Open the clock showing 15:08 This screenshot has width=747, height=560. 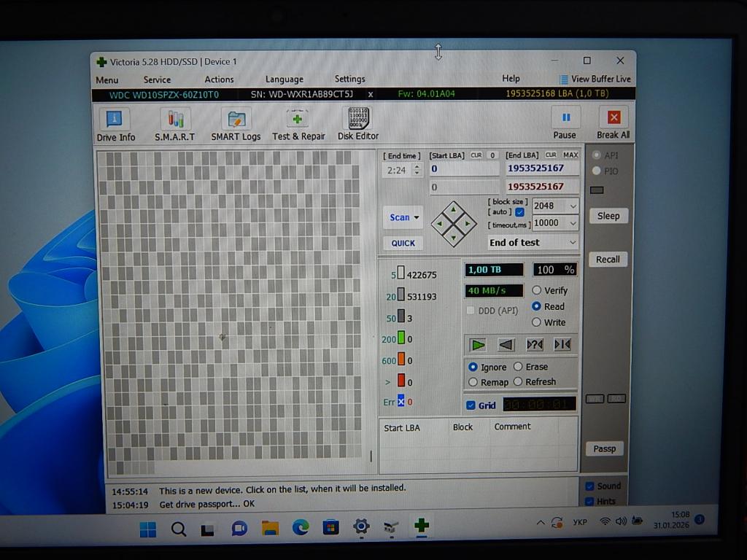coord(671,520)
